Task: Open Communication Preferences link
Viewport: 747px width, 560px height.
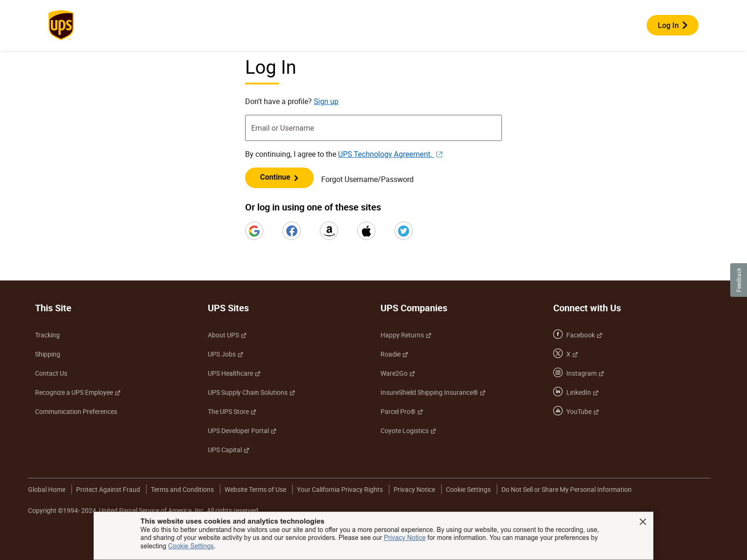Action: 76,412
